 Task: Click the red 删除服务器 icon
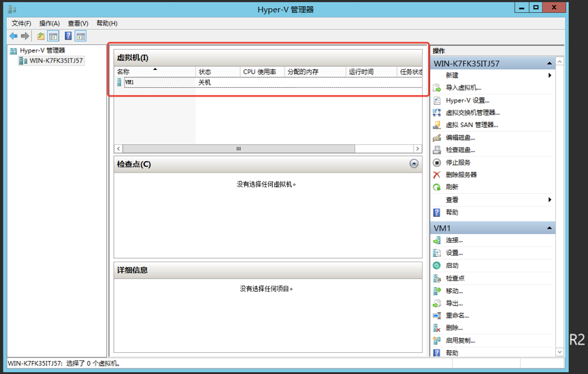pos(437,175)
